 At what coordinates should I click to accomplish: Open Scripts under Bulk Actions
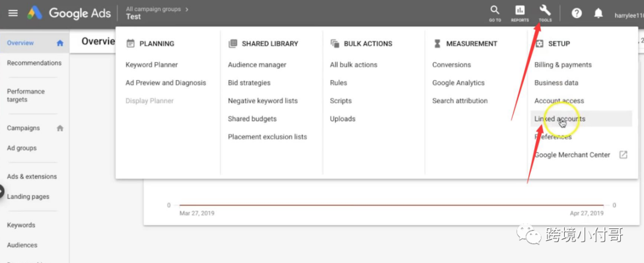pyautogui.click(x=341, y=101)
